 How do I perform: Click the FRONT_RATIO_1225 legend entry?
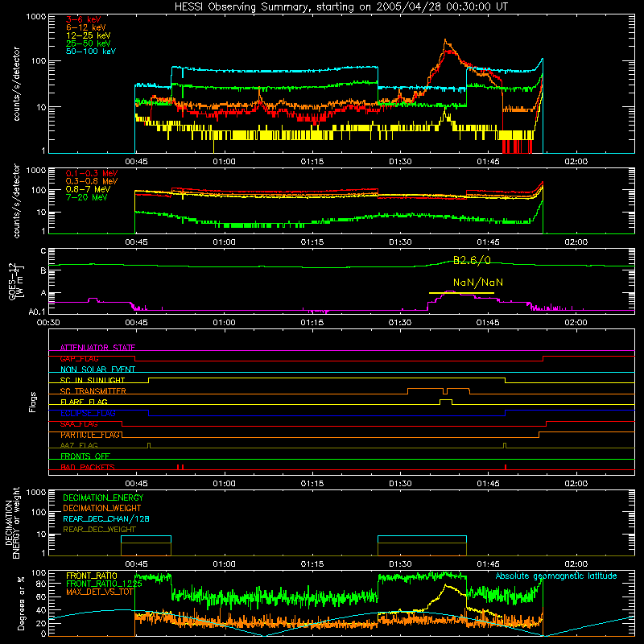point(104,584)
